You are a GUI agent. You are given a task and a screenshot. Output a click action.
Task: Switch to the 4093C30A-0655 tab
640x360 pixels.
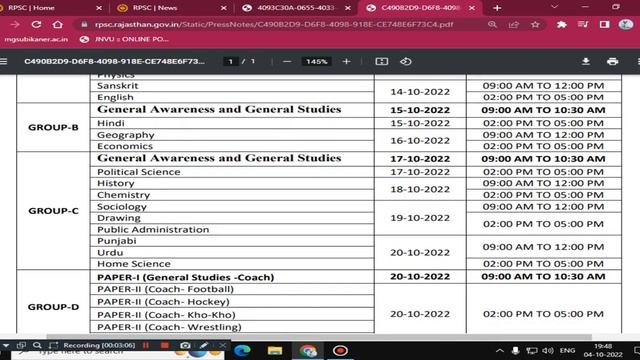point(296,8)
